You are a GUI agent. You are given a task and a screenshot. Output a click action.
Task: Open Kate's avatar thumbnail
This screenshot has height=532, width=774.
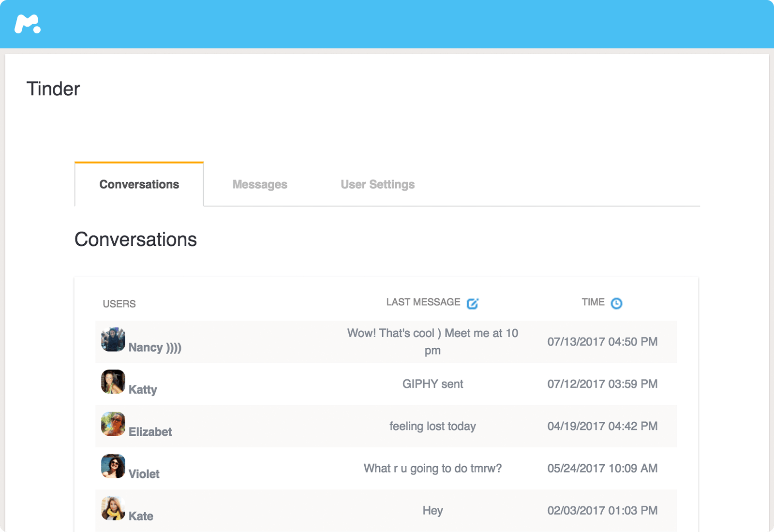pyautogui.click(x=113, y=508)
